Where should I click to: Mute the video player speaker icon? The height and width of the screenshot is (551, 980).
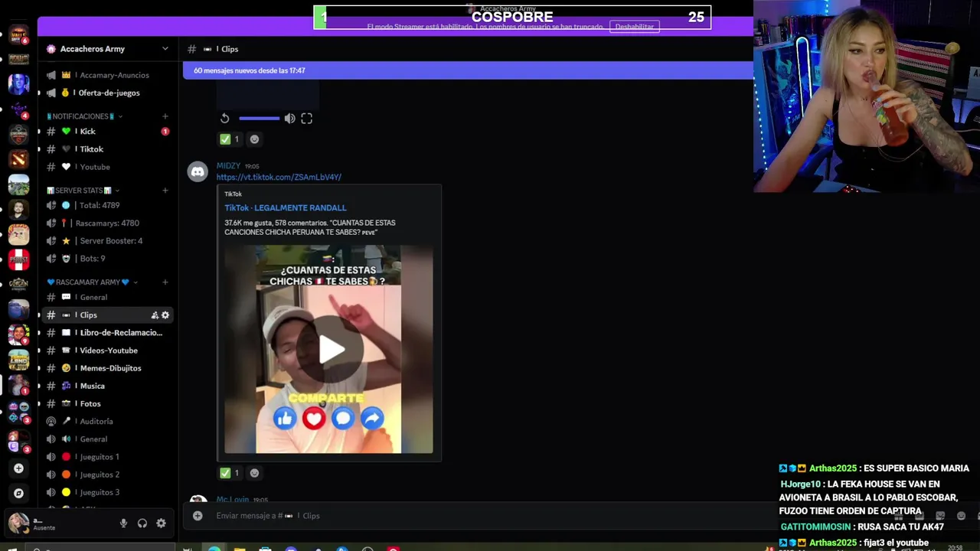tap(289, 119)
